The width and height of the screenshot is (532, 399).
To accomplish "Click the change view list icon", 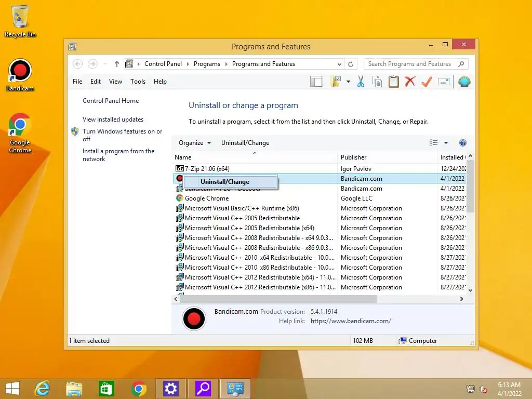I will 433,143.
